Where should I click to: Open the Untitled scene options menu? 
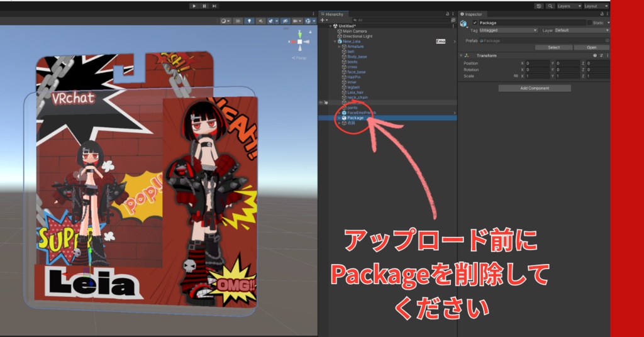coord(453,26)
